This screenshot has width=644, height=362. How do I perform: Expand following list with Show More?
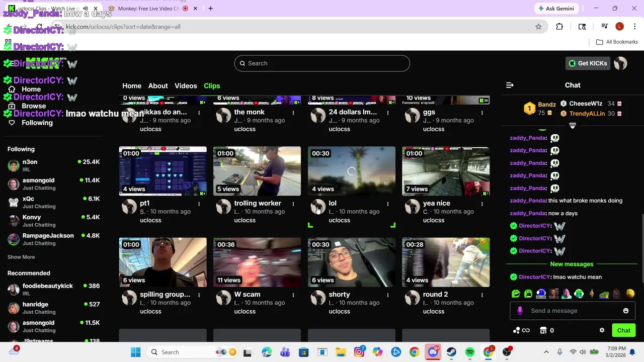tap(21, 257)
